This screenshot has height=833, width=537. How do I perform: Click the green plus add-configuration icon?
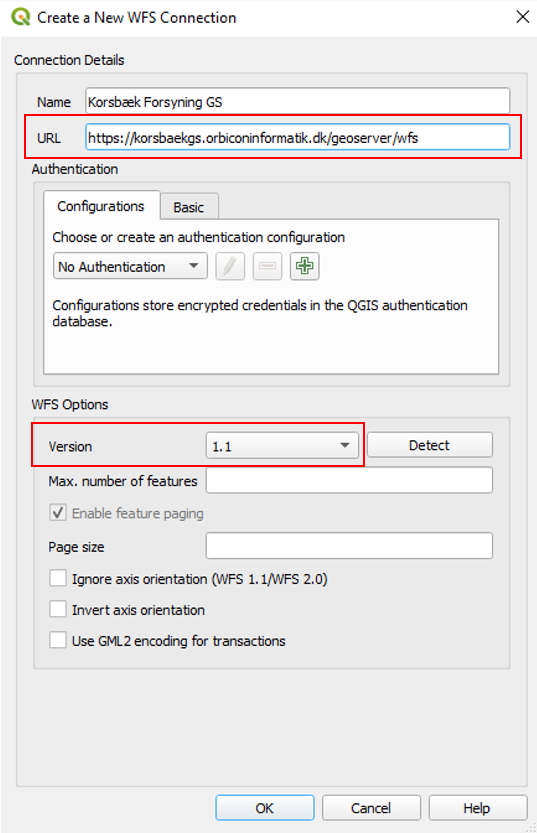pyautogui.click(x=304, y=266)
